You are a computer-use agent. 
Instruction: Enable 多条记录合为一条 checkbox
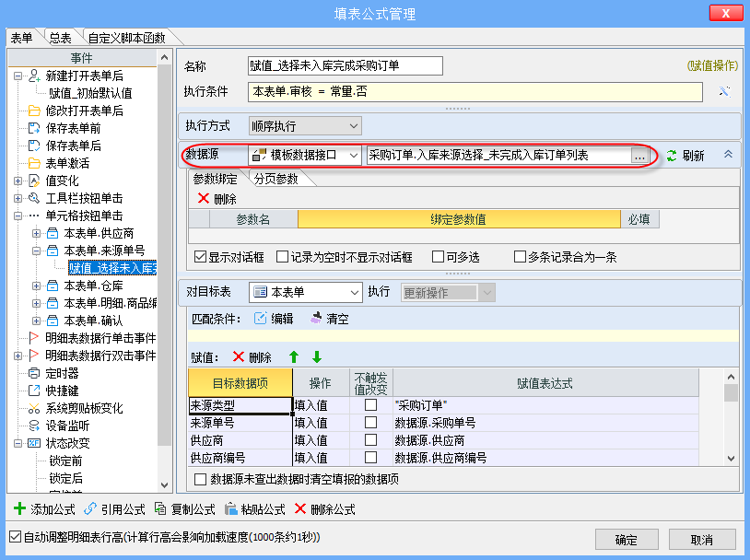pyautogui.click(x=520, y=257)
